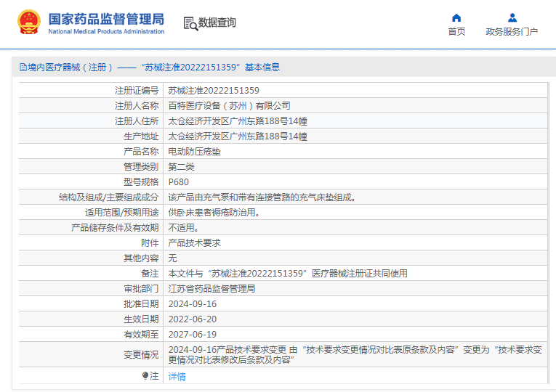Click the bulb icon beside 注

click(x=145, y=376)
